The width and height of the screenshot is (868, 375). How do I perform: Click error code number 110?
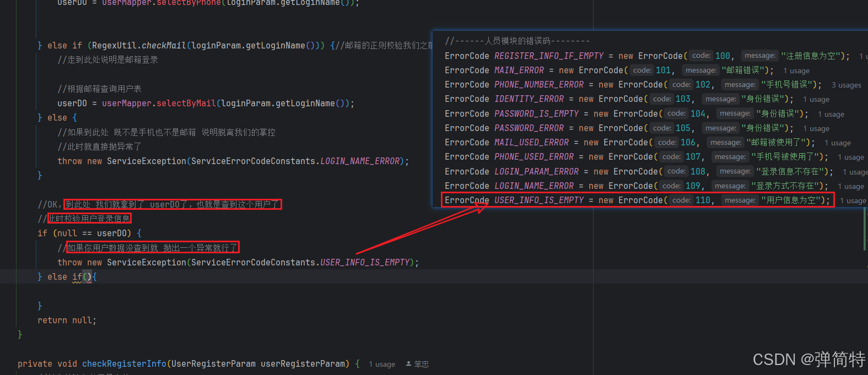pos(703,200)
